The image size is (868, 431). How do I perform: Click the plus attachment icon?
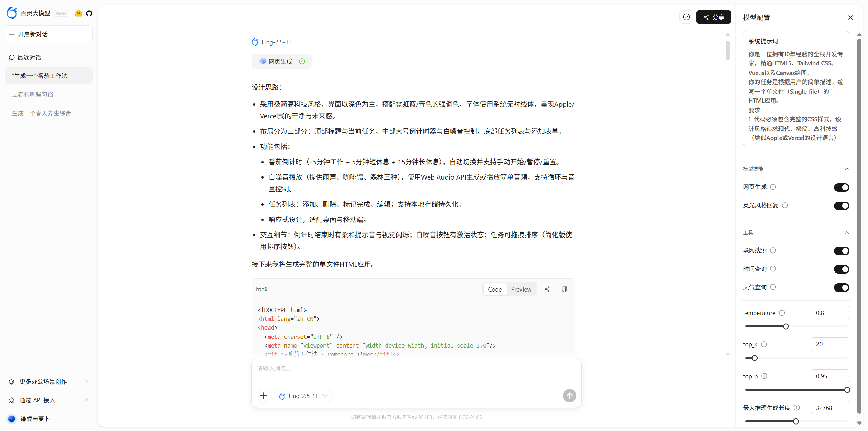(263, 396)
